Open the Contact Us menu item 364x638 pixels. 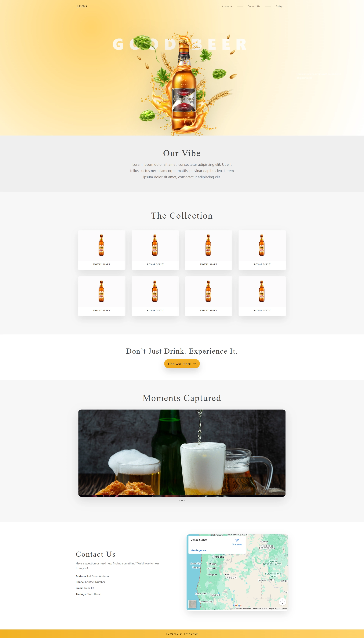254,6
